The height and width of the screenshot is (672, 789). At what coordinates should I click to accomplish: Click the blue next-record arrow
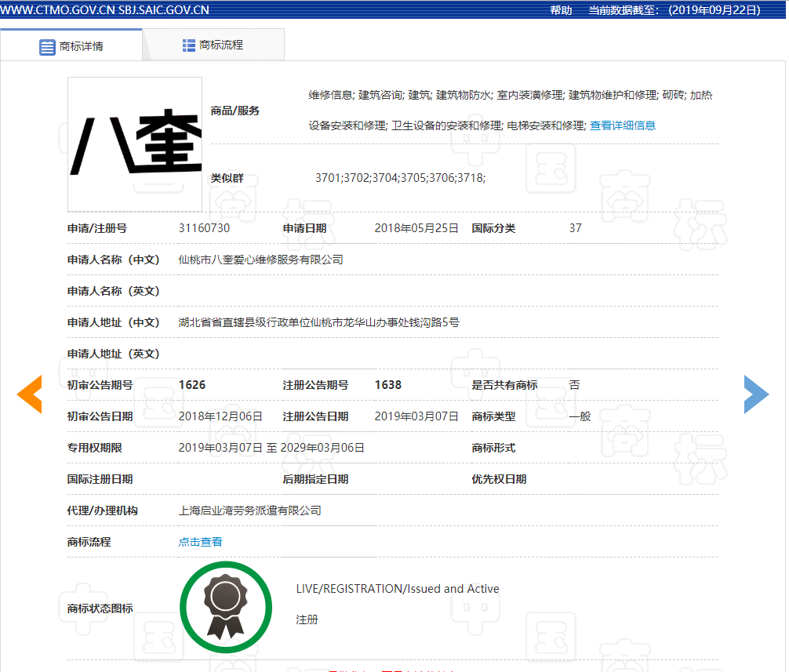coord(756,394)
